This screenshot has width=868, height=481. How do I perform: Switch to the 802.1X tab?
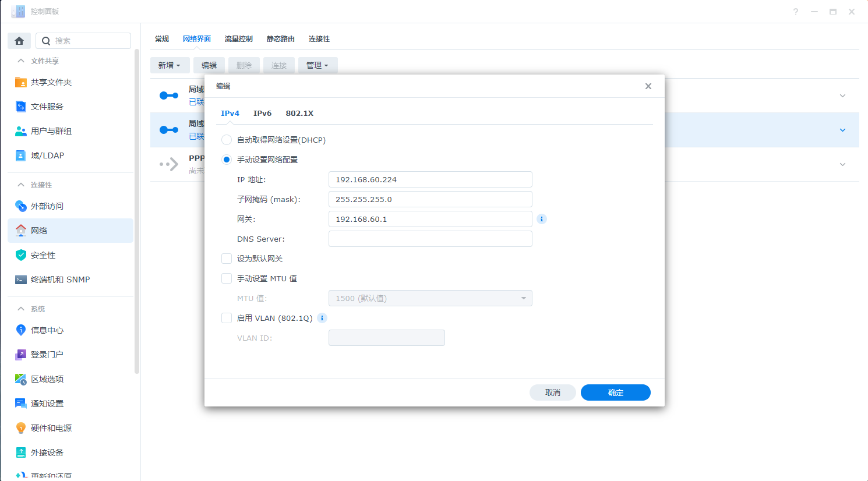[x=299, y=114]
